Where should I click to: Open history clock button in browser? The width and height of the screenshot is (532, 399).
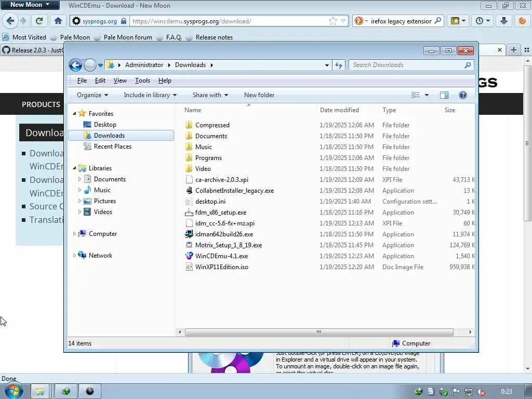pos(483,21)
